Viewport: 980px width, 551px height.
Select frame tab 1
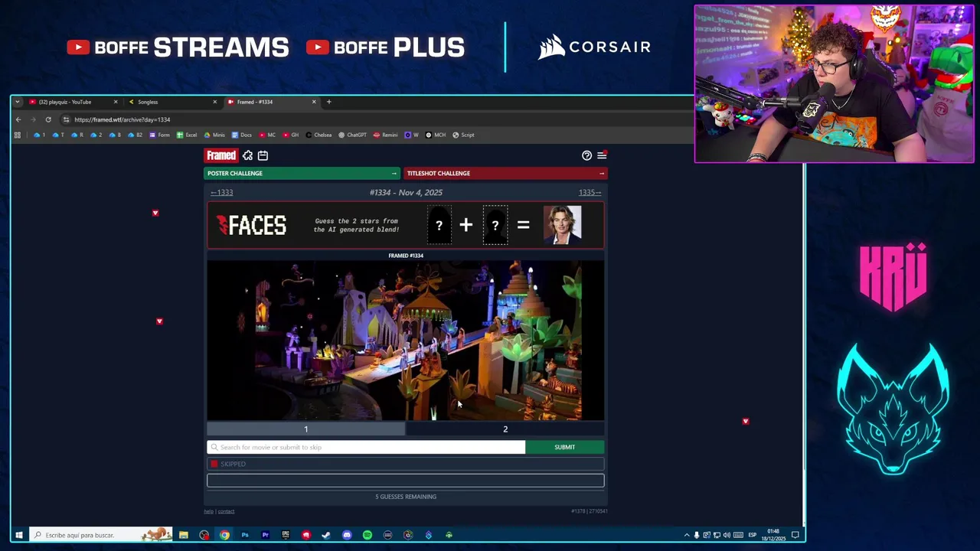pyautogui.click(x=305, y=429)
